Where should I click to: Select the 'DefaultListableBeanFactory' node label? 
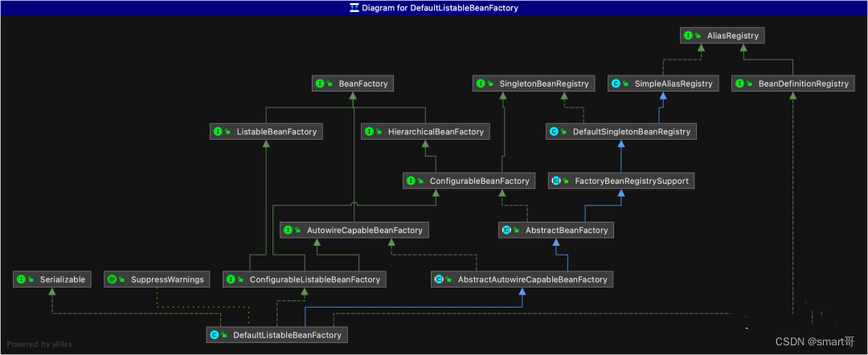(287, 335)
